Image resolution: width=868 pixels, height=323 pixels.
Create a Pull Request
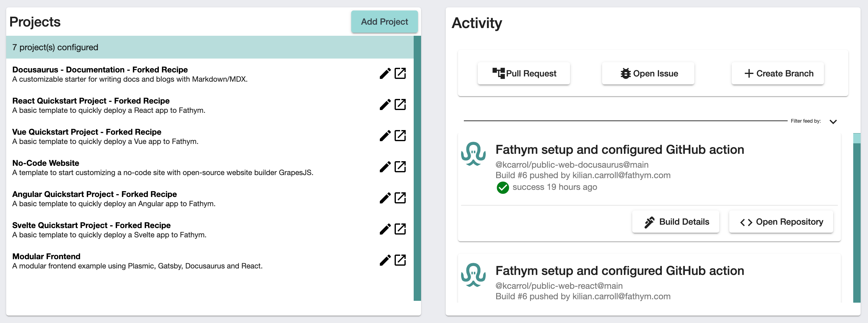tap(524, 73)
